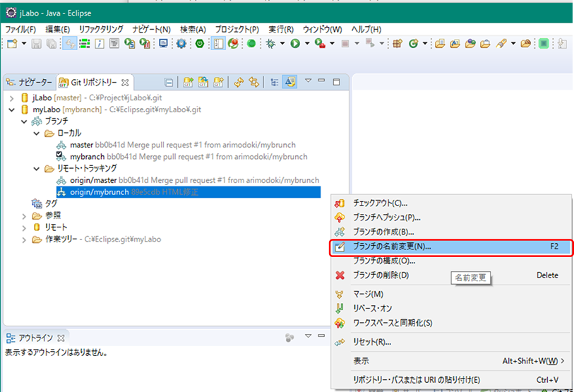
Task: Choose チェックアウト(C)... from context menu
Action: pyautogui.click(x=450, y=203)
